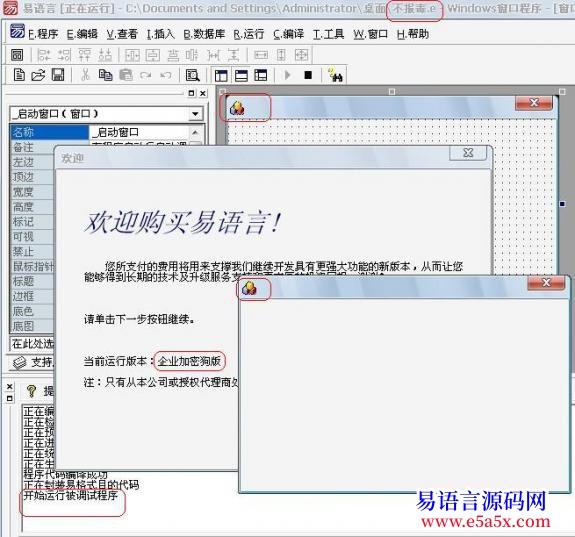This screenshot has width=575, height=537.
Task: Click property list scrollbar up arrow
Action: point(195,132)
